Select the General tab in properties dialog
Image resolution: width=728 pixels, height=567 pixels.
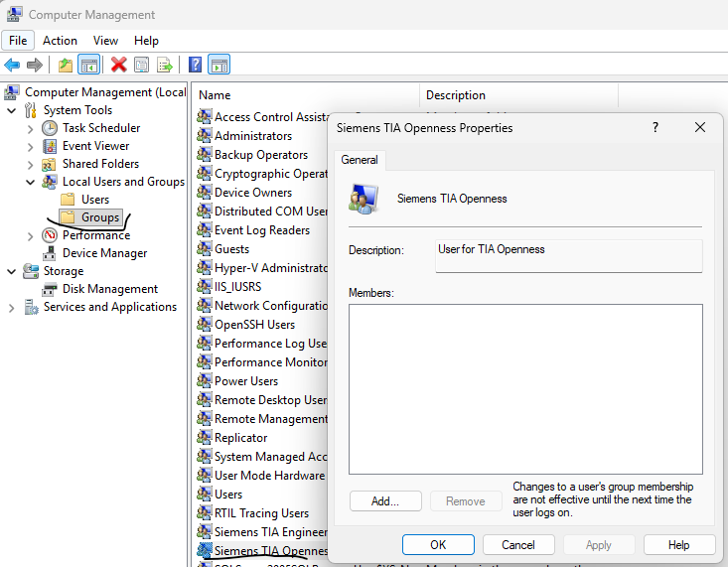359,160
